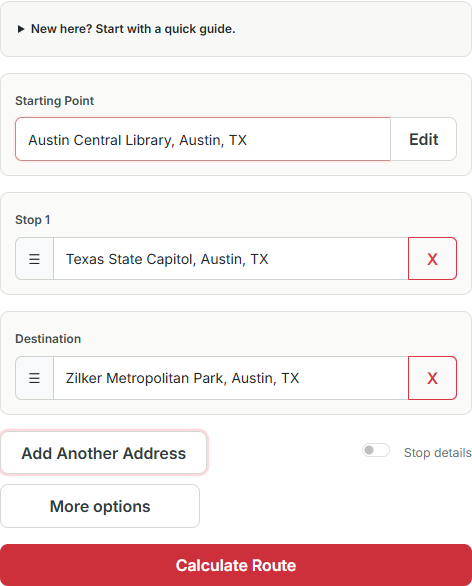Click the Texas State Capitol address field
The height and width of the screenshot is (586, 472).
coord(231,259)
